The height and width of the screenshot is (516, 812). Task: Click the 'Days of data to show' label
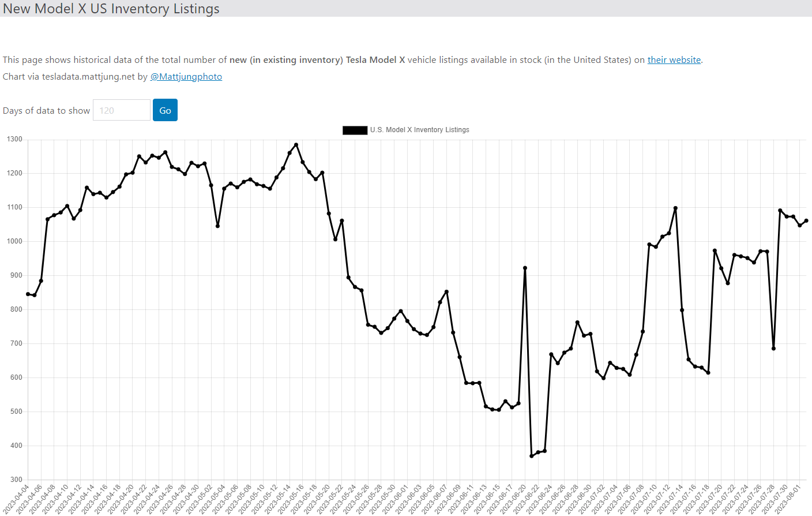tap(47, 110)
